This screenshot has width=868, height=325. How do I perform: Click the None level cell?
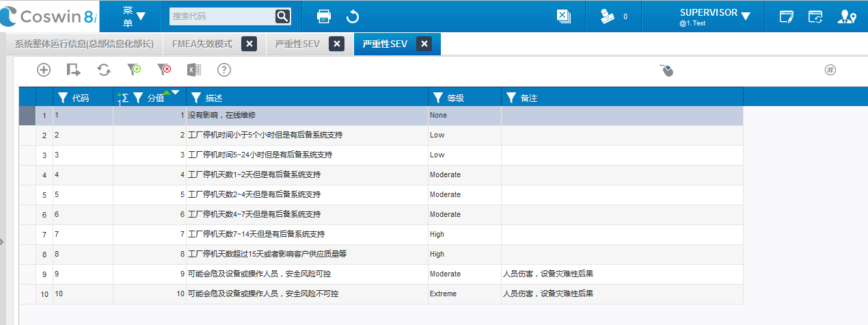464,116
